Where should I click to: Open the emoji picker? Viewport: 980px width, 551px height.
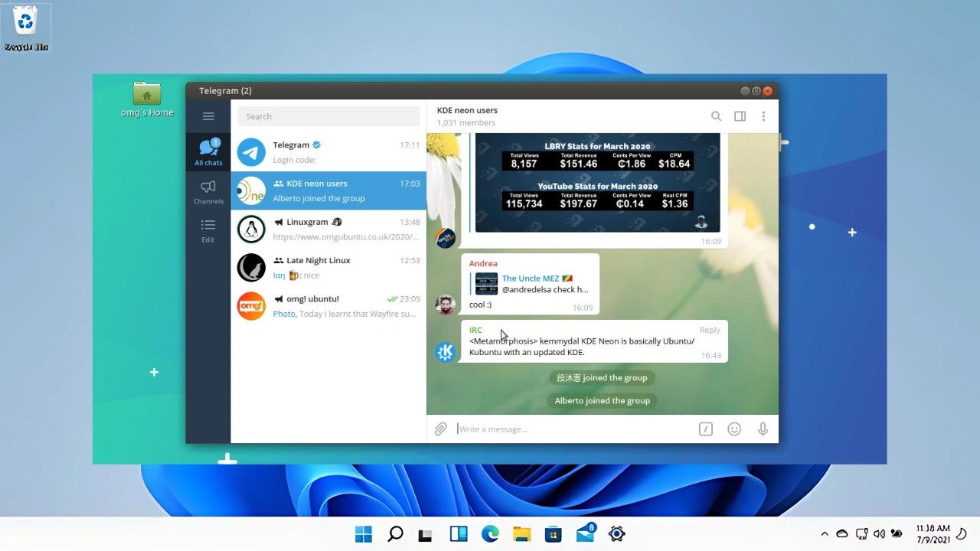(x=734, y=429)
